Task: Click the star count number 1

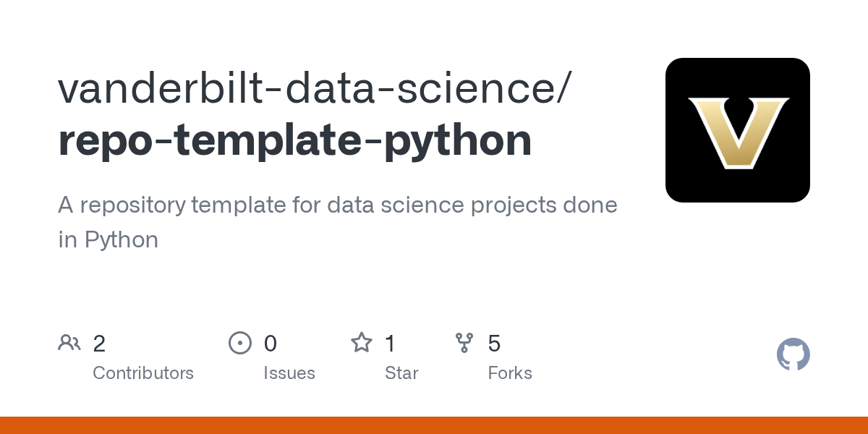Action: tap(390, 344)
